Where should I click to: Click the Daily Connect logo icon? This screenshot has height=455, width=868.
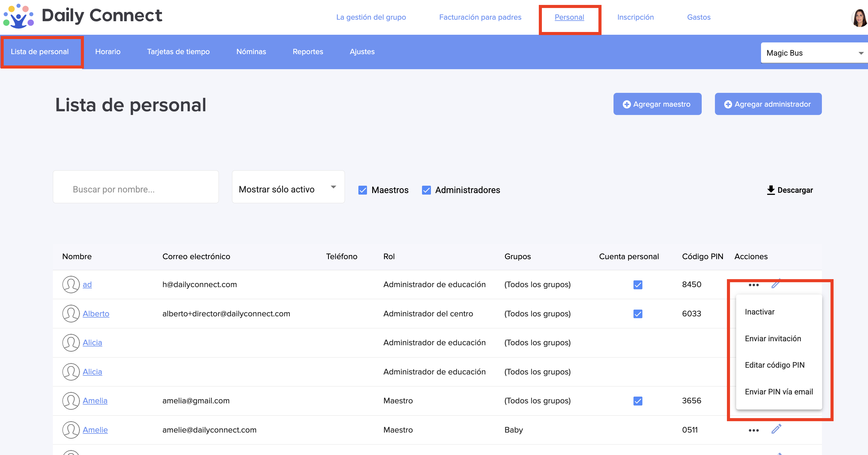[18, 16]
